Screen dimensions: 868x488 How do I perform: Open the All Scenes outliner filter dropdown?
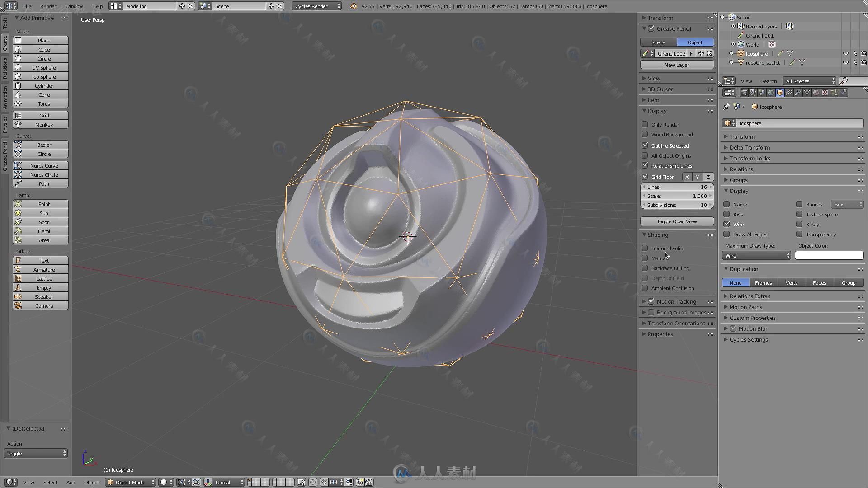pyautogui.click(x=810, y=81)
